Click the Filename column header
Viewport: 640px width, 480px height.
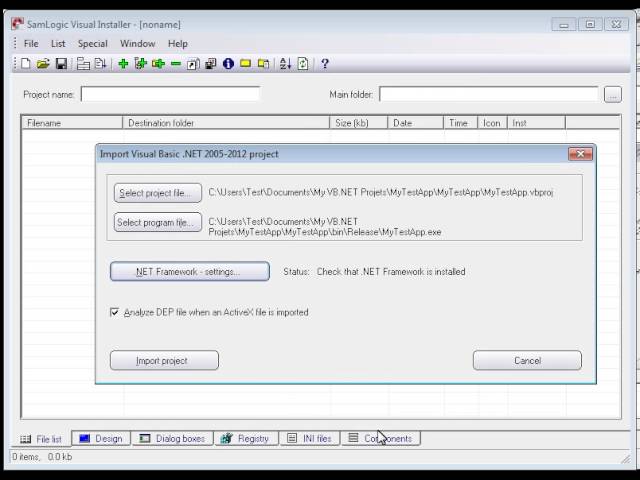point(72,123)
